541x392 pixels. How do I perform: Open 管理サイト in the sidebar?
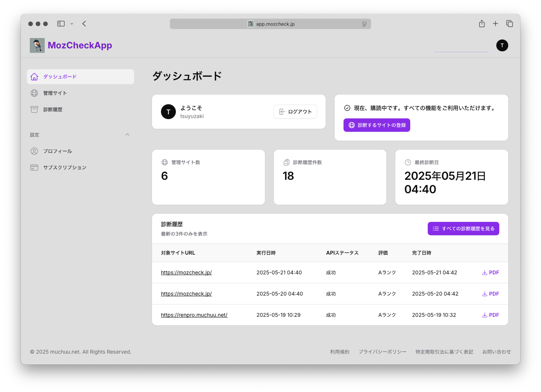pos(55,93)
